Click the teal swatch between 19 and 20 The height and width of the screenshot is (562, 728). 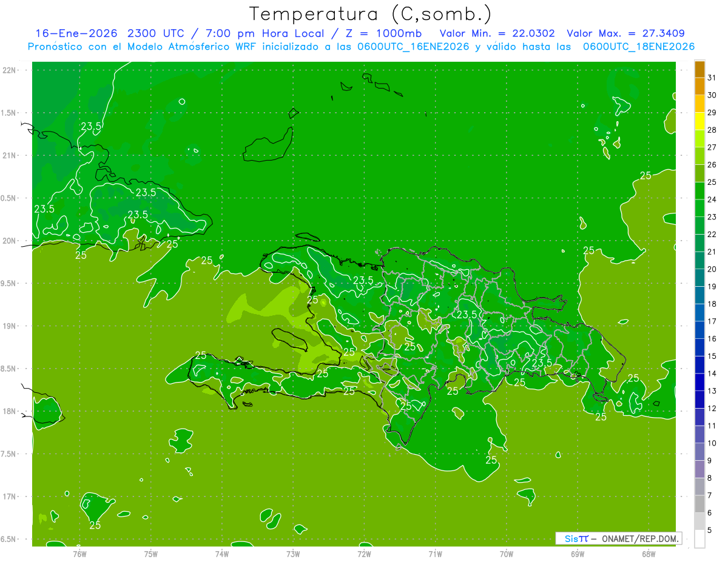coord(699,278)
